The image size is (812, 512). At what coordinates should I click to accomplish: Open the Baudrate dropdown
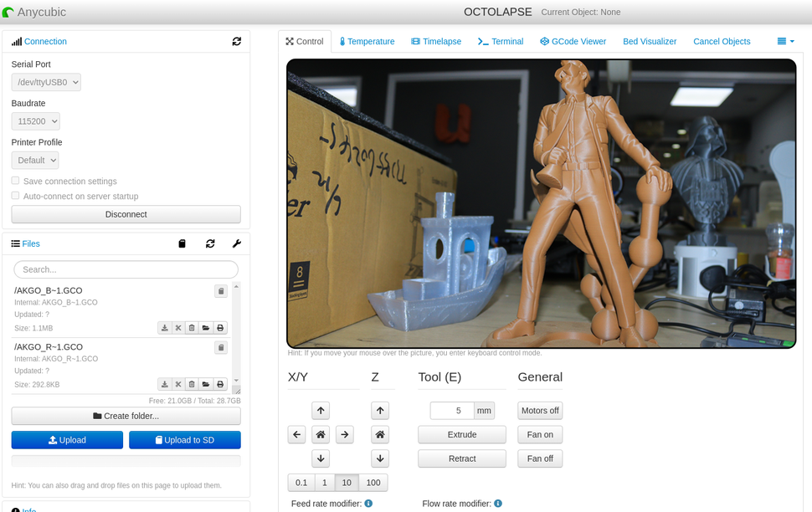(x=35, y=120)
